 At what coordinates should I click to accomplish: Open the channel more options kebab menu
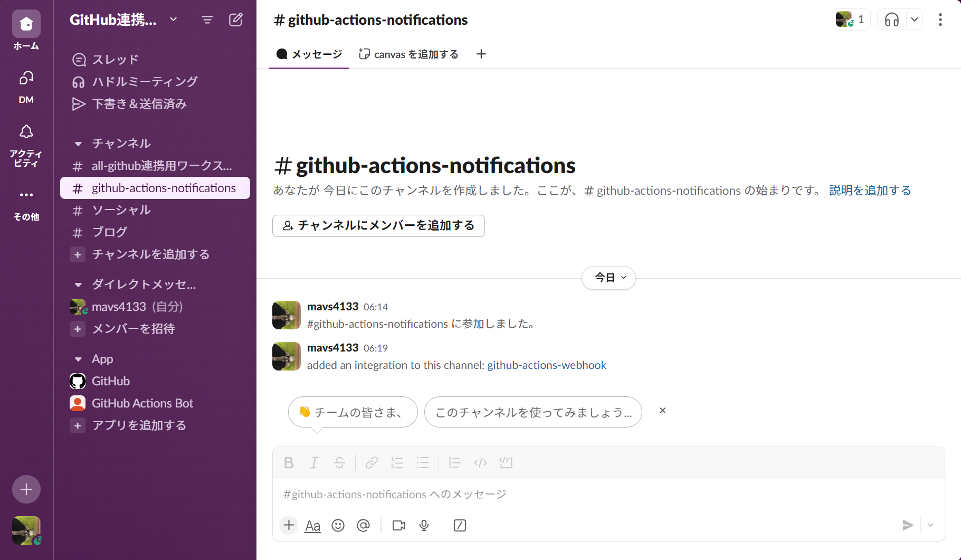[x=940, y=20]
